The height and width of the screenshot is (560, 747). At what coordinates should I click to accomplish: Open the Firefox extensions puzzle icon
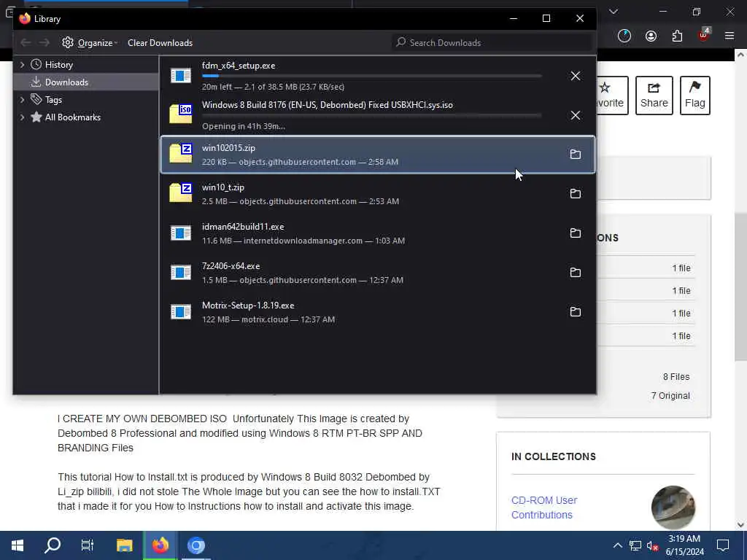(677, 36)
